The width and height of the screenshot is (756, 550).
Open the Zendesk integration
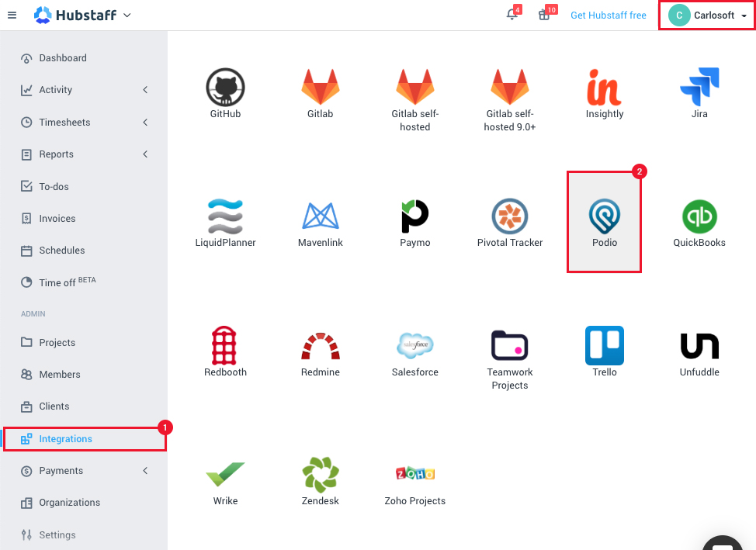[x=320, y=475]
